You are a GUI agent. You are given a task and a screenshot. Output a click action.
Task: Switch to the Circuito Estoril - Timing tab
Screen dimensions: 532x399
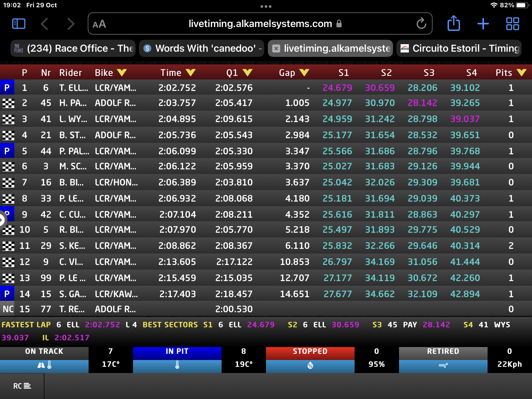coord(459,48)
